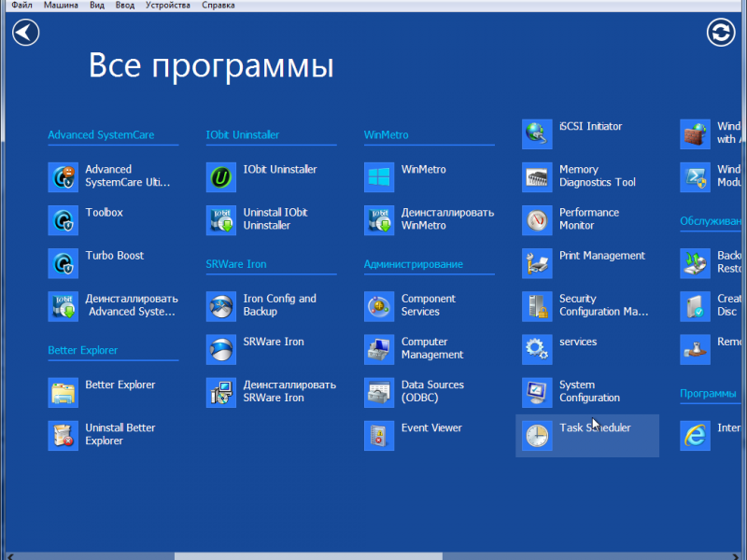The width and height of the screenshot is (747, 560).
Task: Click the 'Iron Config and Backup' label
Action: tap(279, 305)
